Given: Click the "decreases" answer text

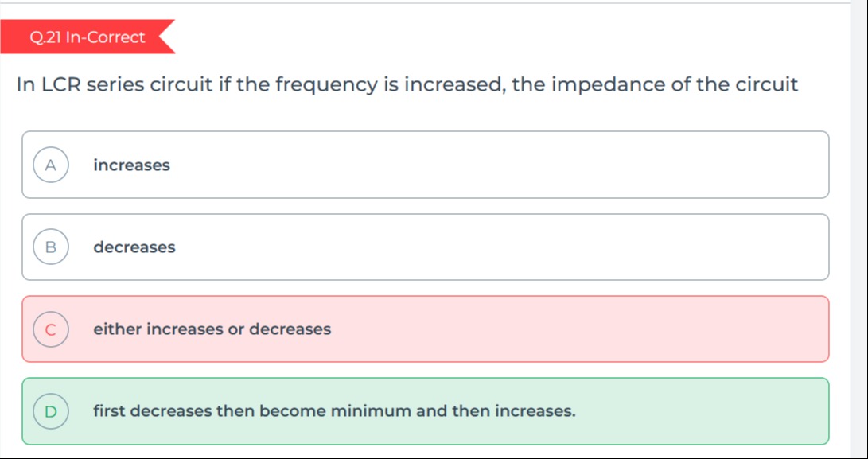Looking at the screenshot, I should pos(134,247).
